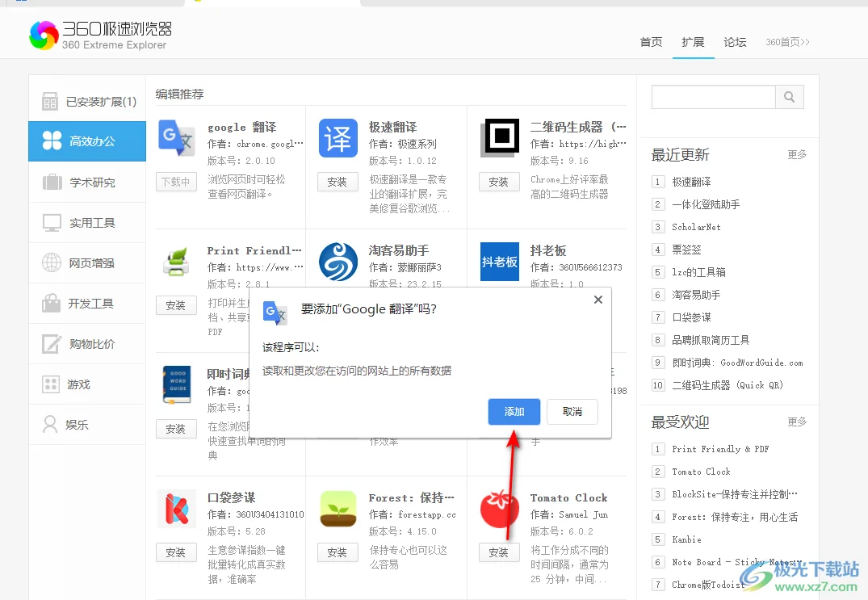Confirm adding Google 翻译 with 添加
The width and height of the screenshot is (868, 600).
click(514, 412)
